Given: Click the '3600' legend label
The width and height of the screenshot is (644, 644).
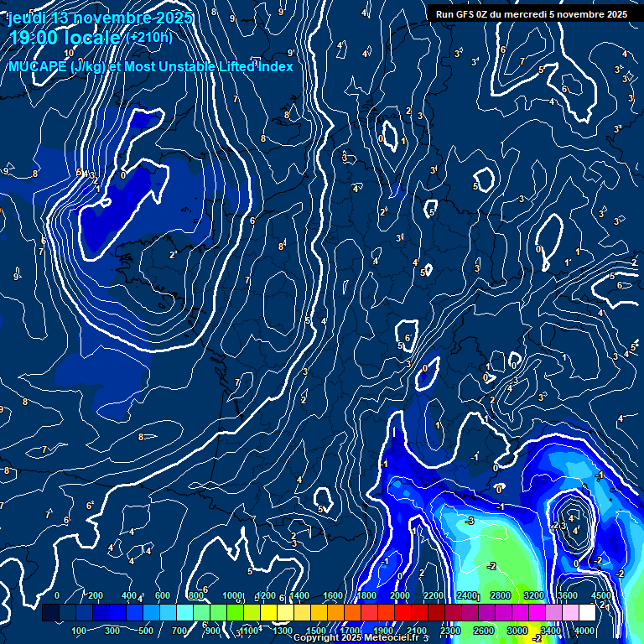Looking at the screenshot, I should pyautogui.click(x=568, y=595).
